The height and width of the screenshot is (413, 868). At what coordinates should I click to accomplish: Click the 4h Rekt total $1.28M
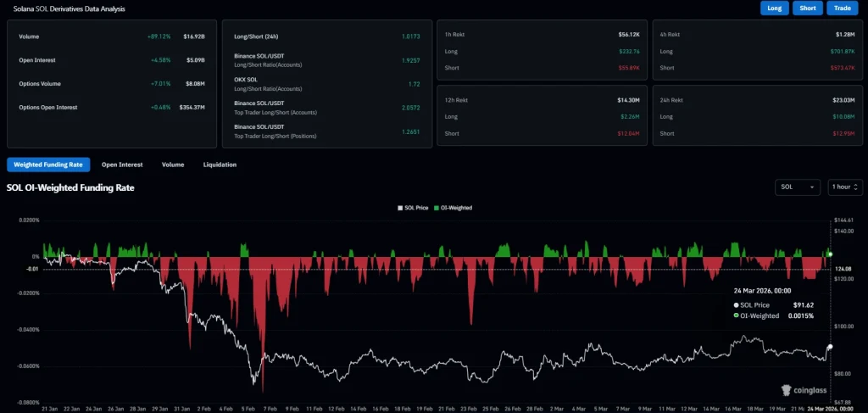click(847, 34)
